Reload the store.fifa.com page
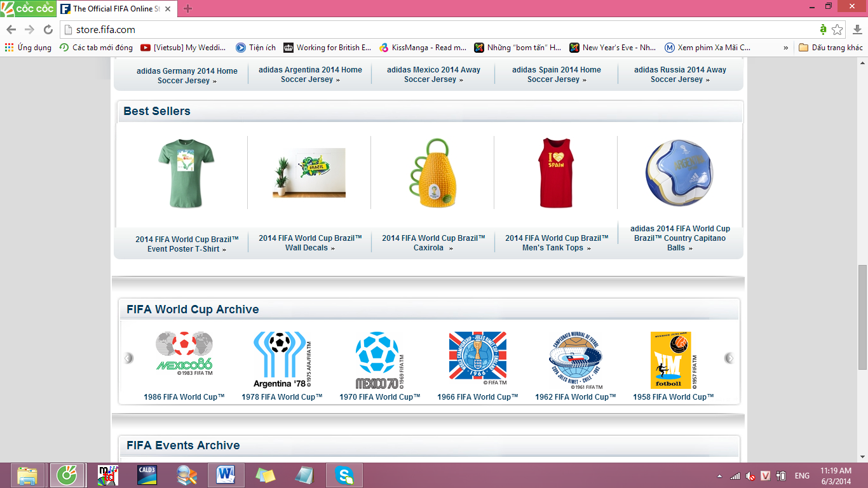The width and height of the screenshot is (868, 488). 48,30
